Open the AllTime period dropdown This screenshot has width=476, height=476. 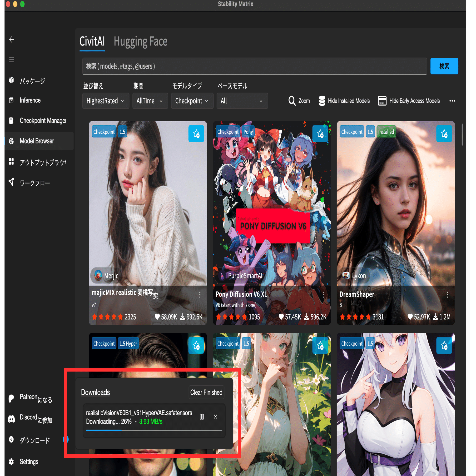(x=150, y=101)
